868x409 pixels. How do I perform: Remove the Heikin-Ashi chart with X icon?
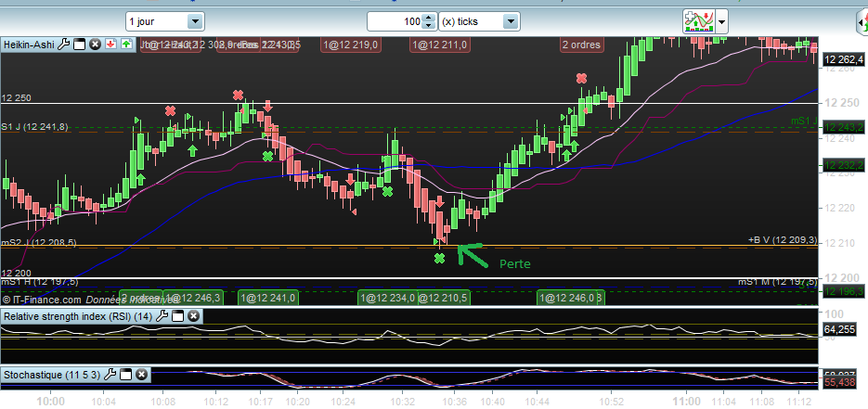[95, 45]
